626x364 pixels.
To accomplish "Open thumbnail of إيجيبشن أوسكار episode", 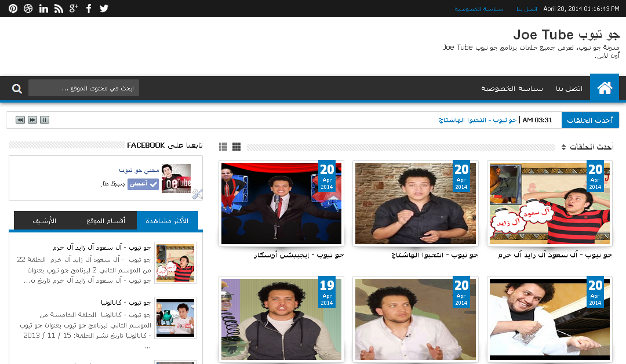I will coord(282,203).
